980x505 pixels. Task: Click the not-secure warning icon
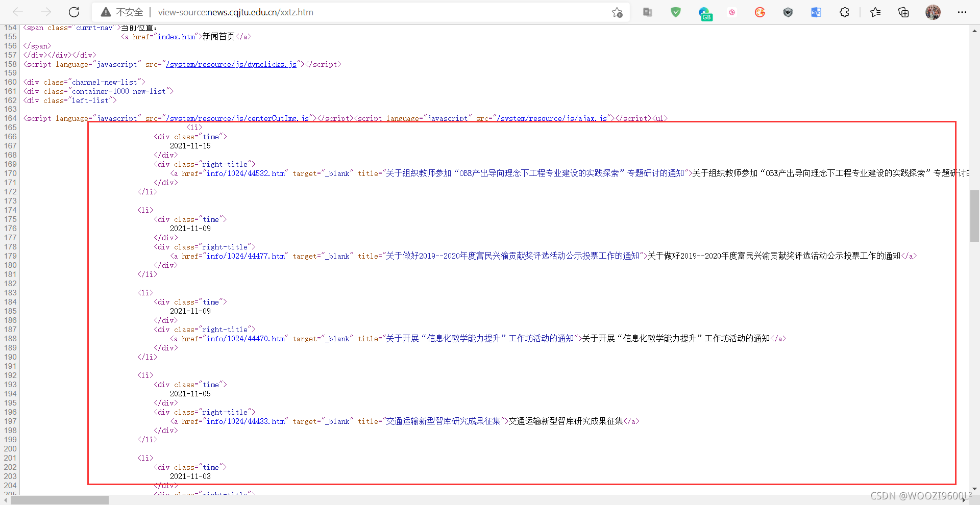[106, 12]
